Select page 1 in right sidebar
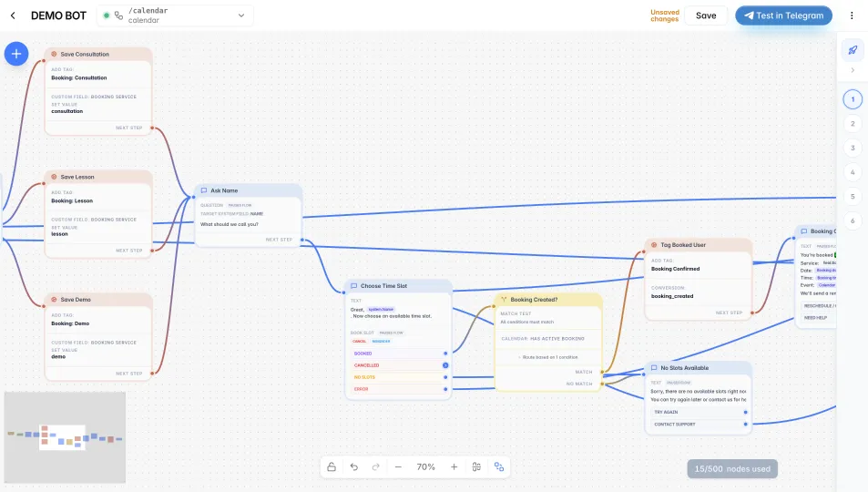The image size is (868, 492). tap(853, 99)
